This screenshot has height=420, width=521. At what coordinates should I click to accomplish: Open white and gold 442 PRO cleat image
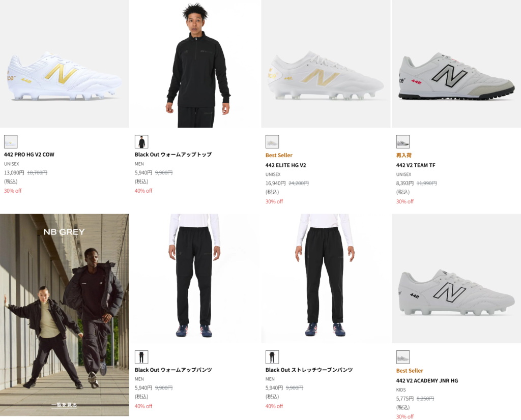[64, 76]
